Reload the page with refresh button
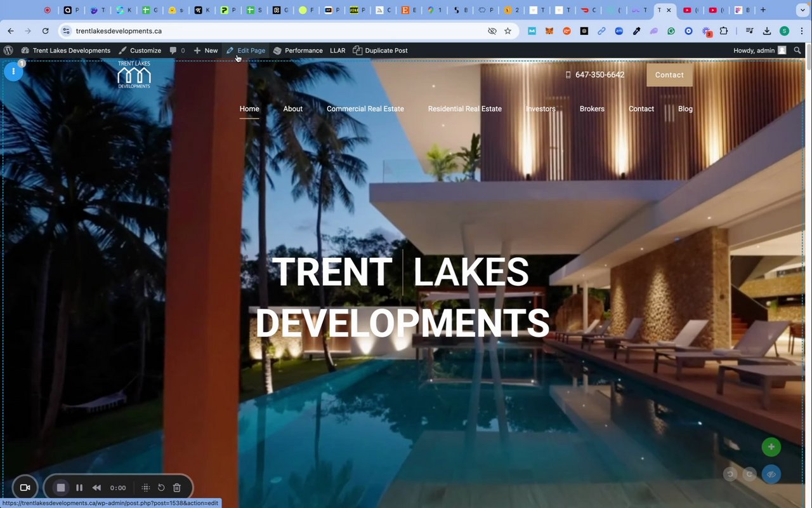 (45, 30)
